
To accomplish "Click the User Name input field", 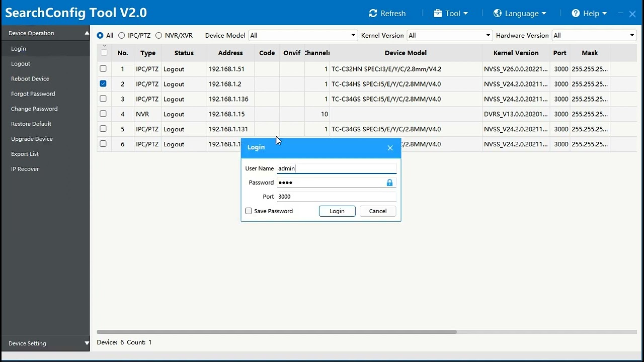I will click(x=337, y=168).
